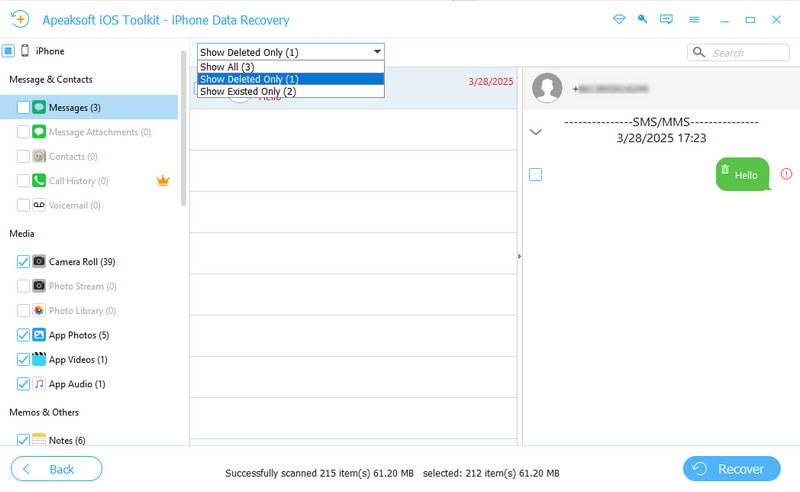Click the 3/28/2025 17:23 timestamp
The height and width of the screenshot is (492, 800).
pyautogui.click(x=661, y=138)
